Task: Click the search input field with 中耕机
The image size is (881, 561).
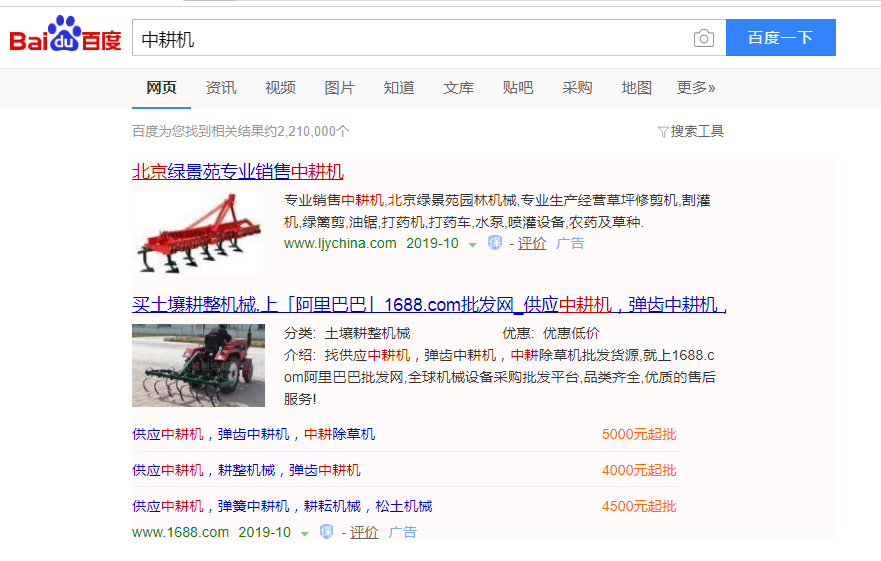Action: click(x=410, y=39)
